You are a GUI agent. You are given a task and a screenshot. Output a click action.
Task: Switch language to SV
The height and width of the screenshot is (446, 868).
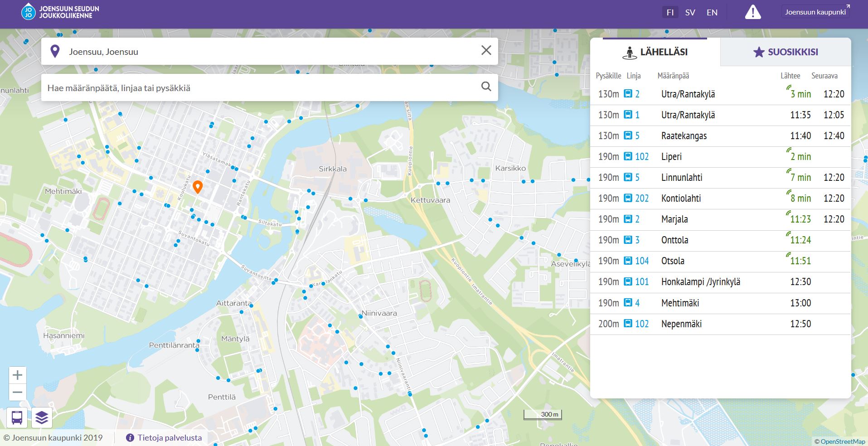pos(690,13)
